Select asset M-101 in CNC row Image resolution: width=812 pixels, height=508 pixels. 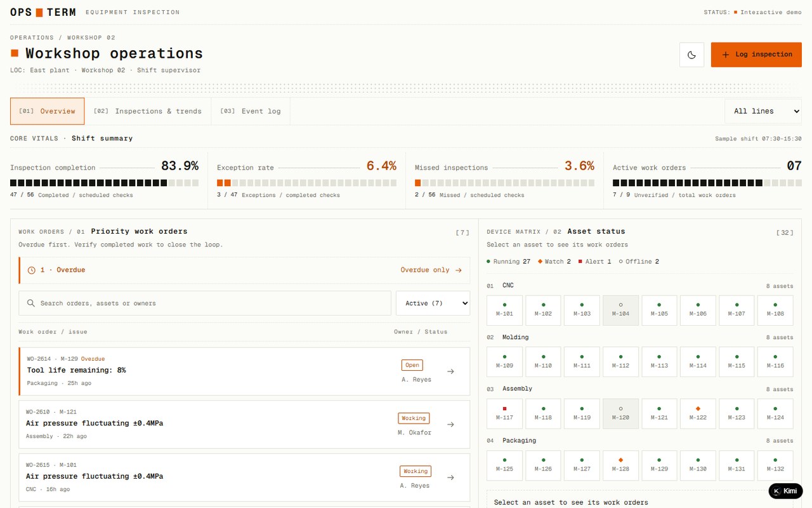pyautogui.click(x=504, y=311)
